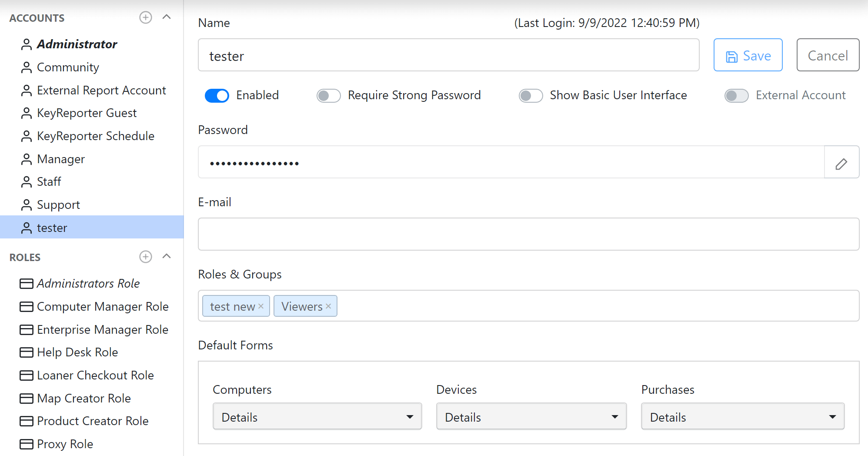This screenshot has height=456, width=868.
Task: Open the Computers default form dropdown
Action: [317, 417]
